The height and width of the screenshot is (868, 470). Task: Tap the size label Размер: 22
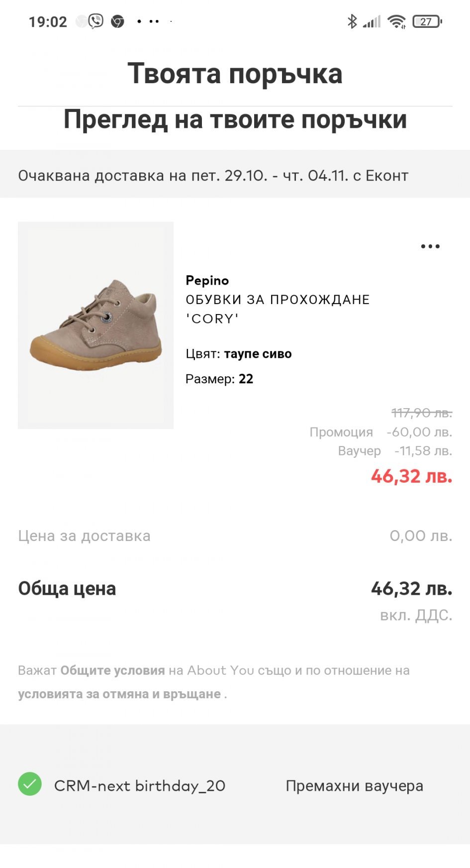(219, 379)
